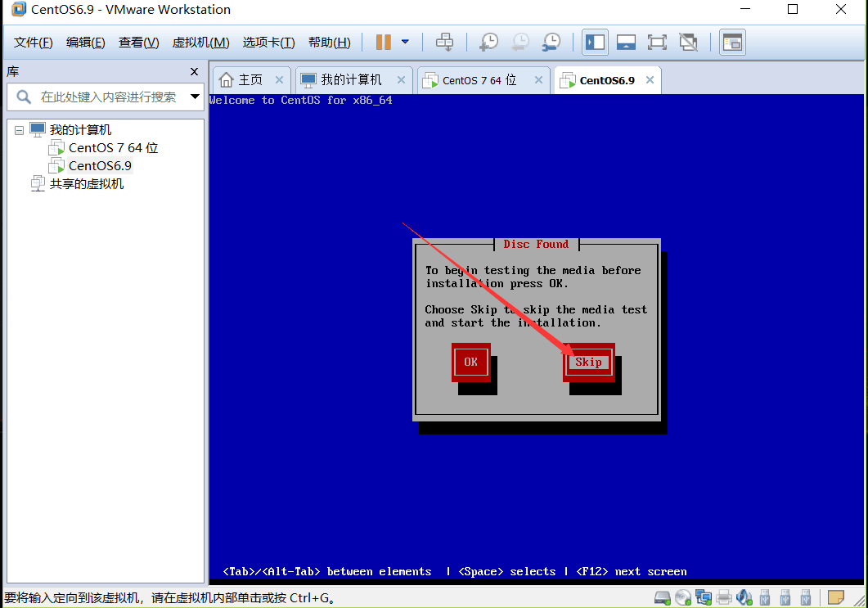The image size is (868, 608).
Task: Click the VMware Workstation title bar icon
Action: 18,9
